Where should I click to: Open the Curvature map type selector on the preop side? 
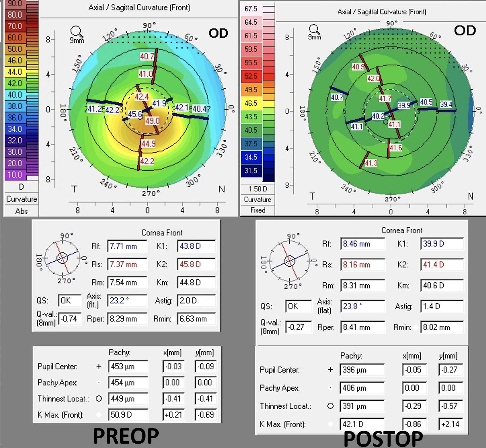(x=21, y=199)
